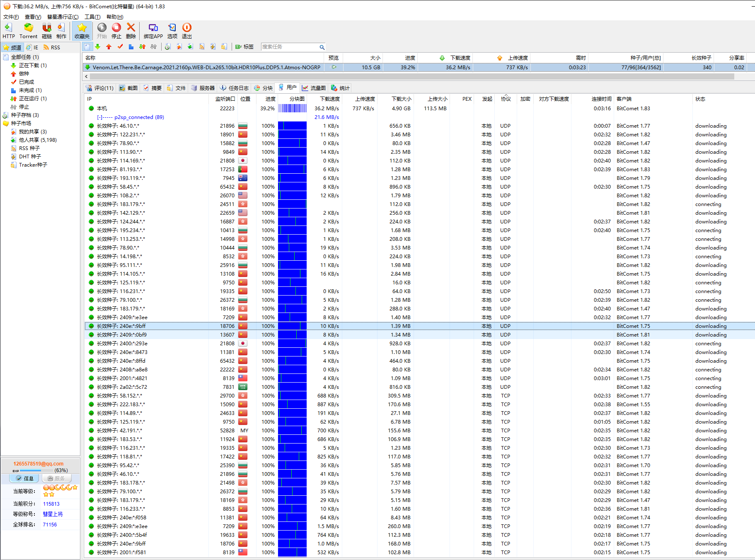
Task: Select DHT 种子 tree item
Action: (x=30, y=157)
